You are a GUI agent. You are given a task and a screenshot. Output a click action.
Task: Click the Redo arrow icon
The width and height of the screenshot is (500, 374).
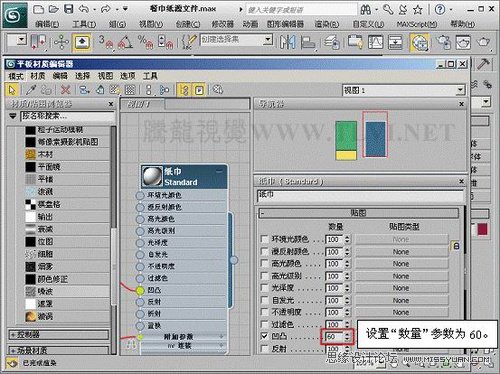pos(106,9)
